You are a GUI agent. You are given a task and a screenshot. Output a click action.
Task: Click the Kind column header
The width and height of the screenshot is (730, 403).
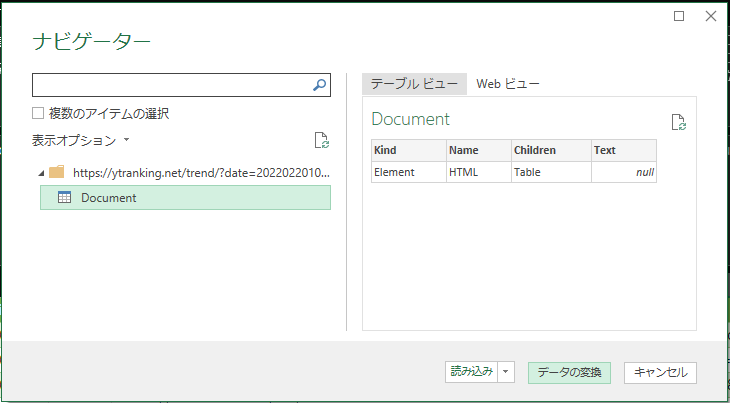(x=409, y=150)
